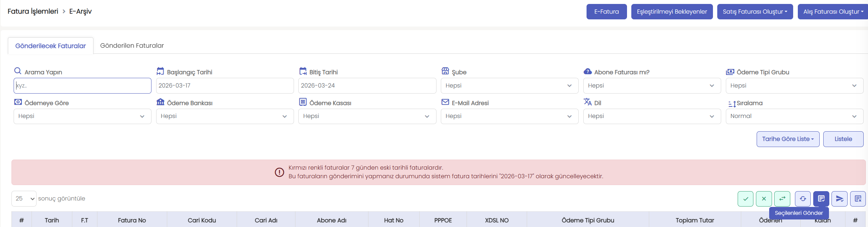Open the Sıralama dropdown showing Normal

(x=794, y=116)
